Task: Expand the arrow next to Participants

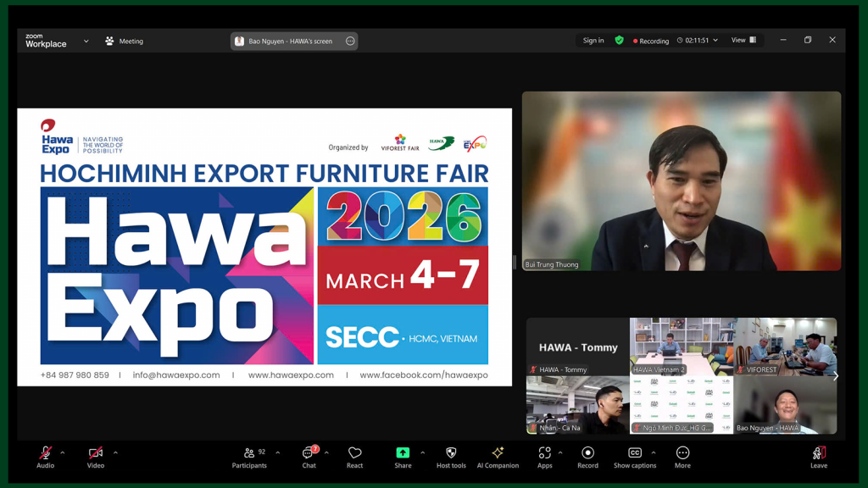Action: [278, 452]
